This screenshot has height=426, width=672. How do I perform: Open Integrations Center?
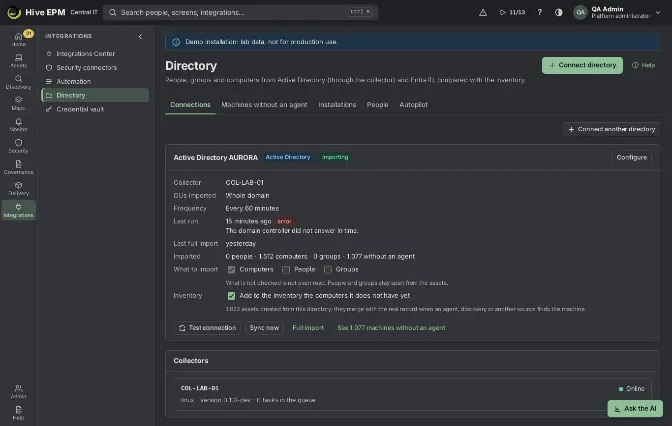(95, 54)
